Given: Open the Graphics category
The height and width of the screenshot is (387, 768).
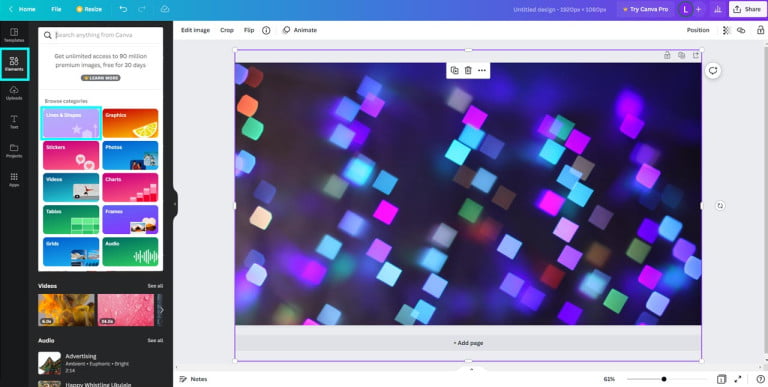Looking at the screenshot, I should pos(130,123).
